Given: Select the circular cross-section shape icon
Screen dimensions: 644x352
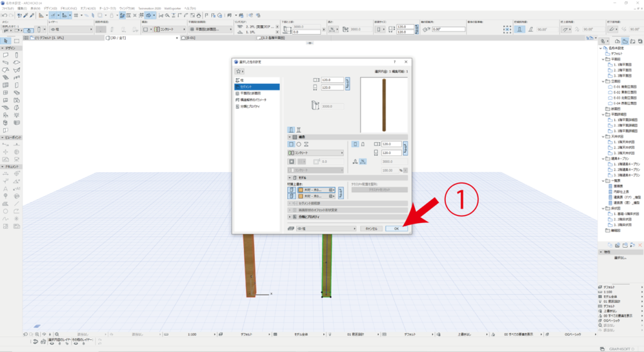Looking at the screenshot, I should tap(299, 144).
